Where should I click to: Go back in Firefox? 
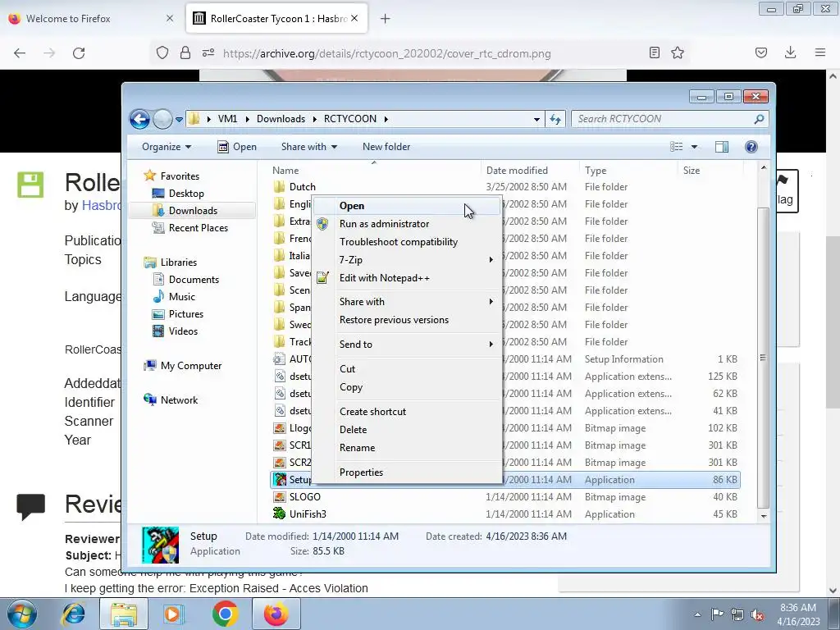click(x=20, y=53)
